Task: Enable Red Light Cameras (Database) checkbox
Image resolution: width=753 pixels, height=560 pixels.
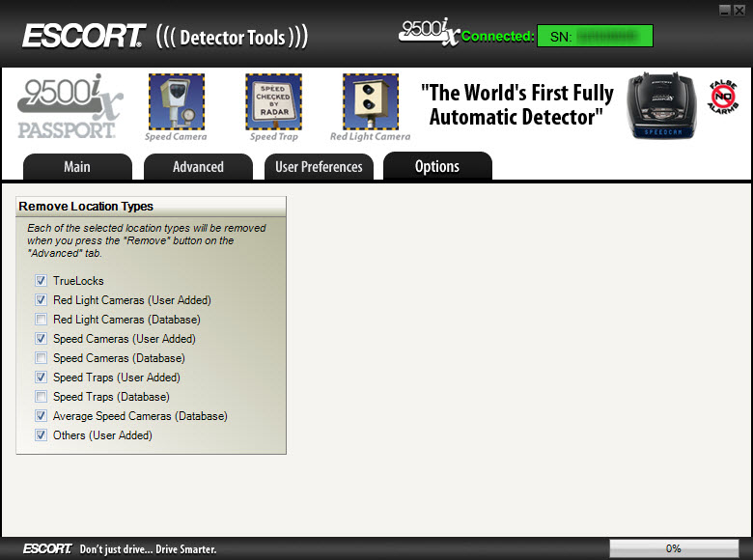Action: point(41,320)
